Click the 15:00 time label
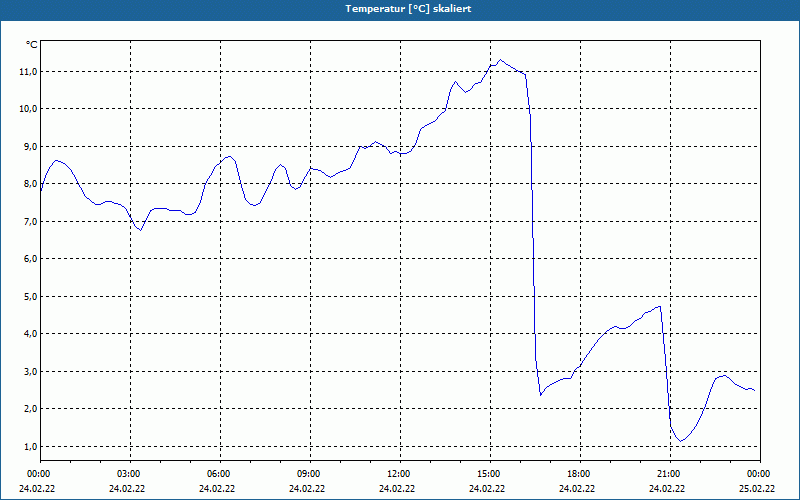 [490, 474]
